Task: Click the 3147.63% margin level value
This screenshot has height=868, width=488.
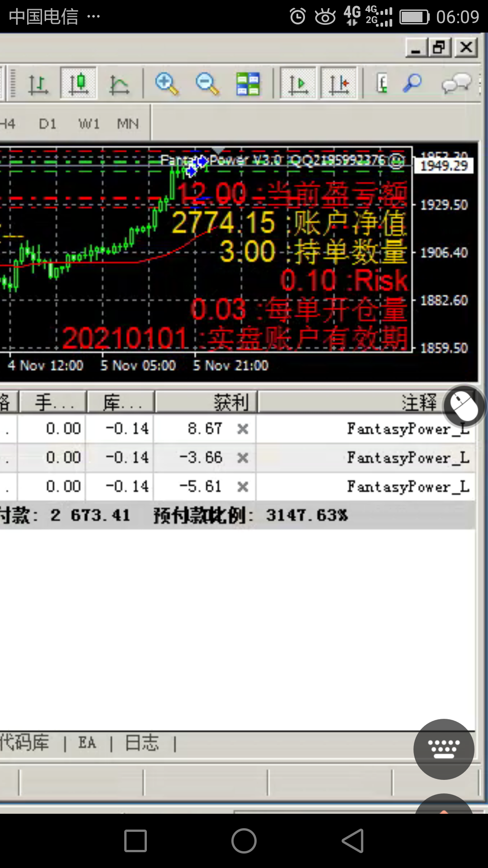Action: [307, 515]
